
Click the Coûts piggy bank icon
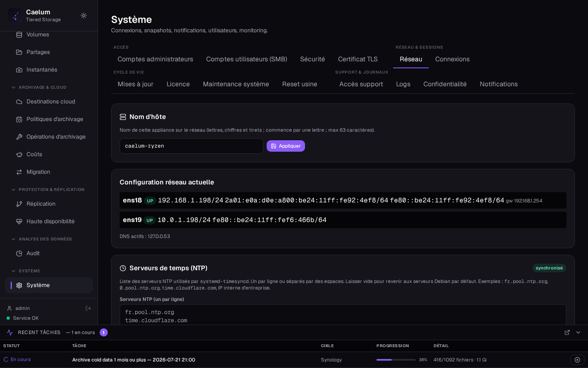(19, 155)
